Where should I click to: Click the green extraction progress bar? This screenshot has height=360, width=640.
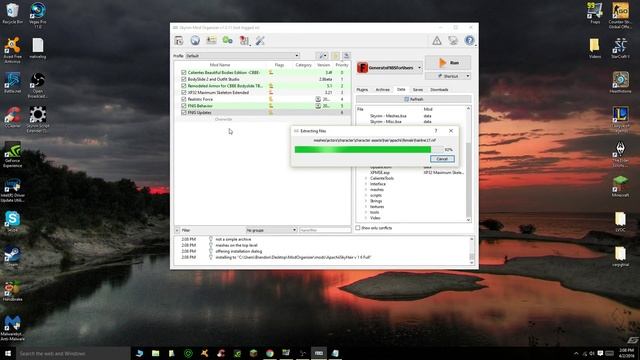(x=368, y=149)
